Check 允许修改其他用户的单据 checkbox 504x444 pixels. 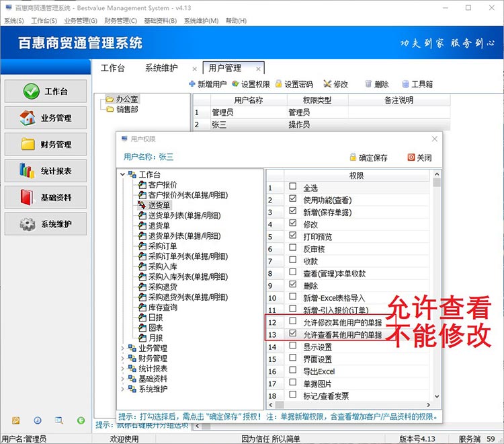tap(293, 320)
